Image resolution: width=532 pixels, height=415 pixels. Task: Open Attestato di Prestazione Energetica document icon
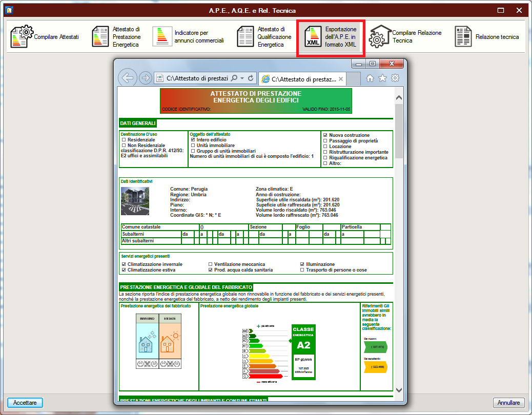pos(100,36)
